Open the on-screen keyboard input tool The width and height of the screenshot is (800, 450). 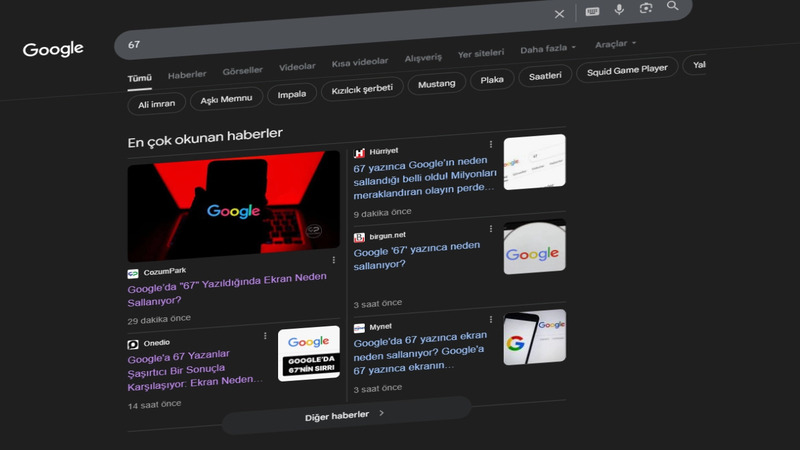tap(592, 12)
